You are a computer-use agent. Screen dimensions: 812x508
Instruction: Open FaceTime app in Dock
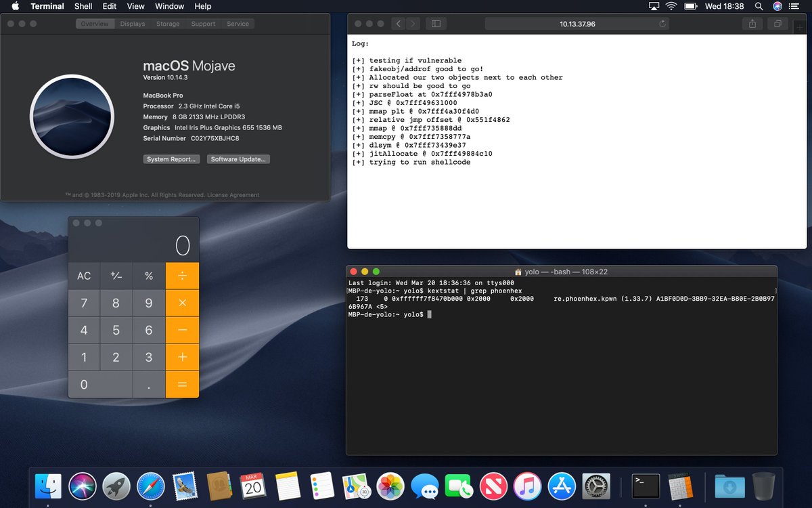(x=459, y=486)
